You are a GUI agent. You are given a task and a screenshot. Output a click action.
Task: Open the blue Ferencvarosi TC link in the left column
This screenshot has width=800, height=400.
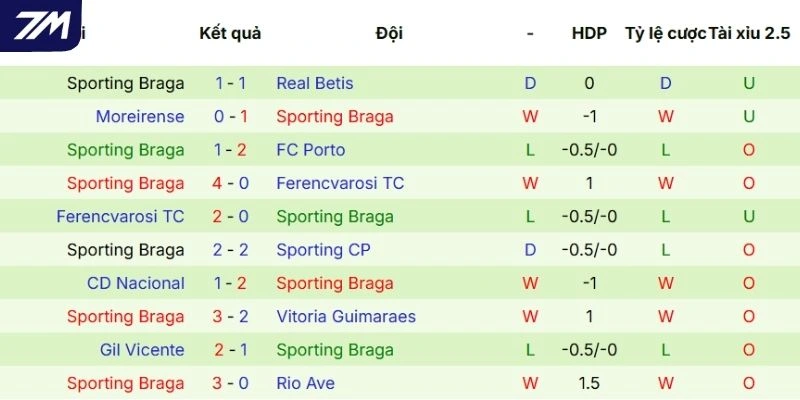coord(120,216)
